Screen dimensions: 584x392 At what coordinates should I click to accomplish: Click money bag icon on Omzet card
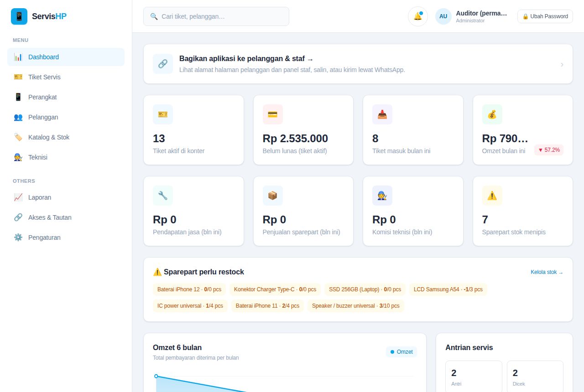click(492, 114)
